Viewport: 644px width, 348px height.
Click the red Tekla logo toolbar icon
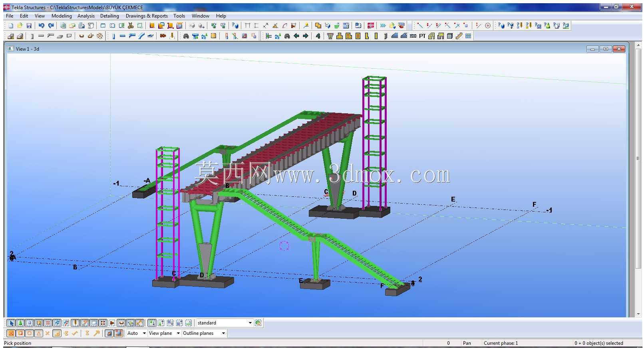pyautogui.click(x=371, y=26)
